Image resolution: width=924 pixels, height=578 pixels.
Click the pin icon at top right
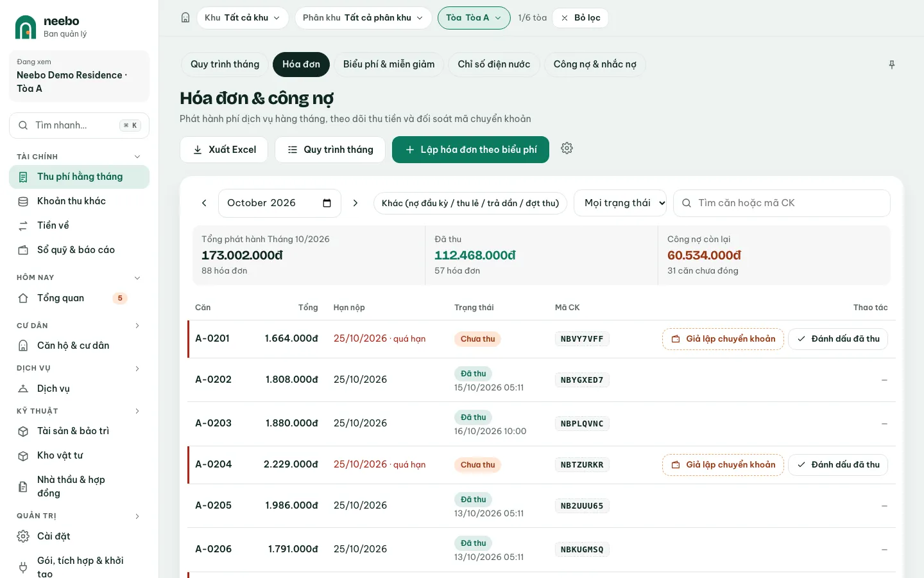point(892,65)
